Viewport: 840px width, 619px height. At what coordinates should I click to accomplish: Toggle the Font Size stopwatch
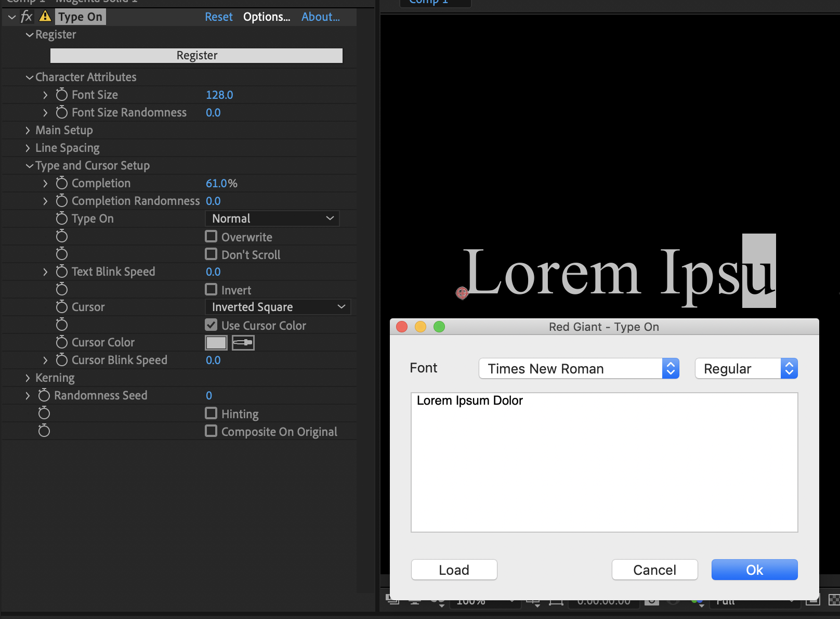(x=62, y=95)
